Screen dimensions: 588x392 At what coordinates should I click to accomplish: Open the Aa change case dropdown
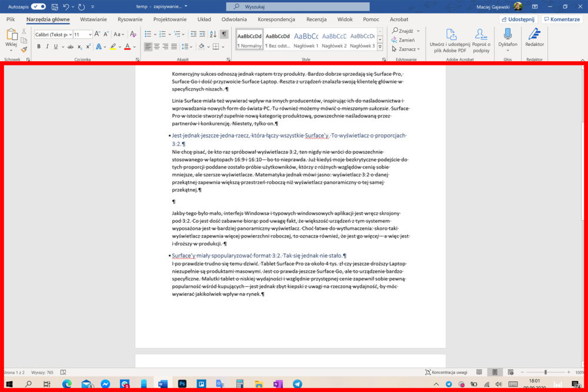(119, 34)
